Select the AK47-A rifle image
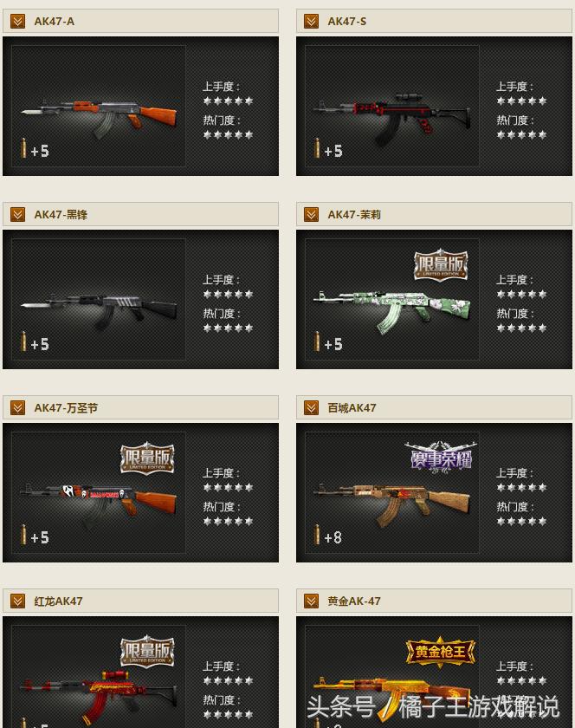 pyautogui.click(x=99, y=117)
